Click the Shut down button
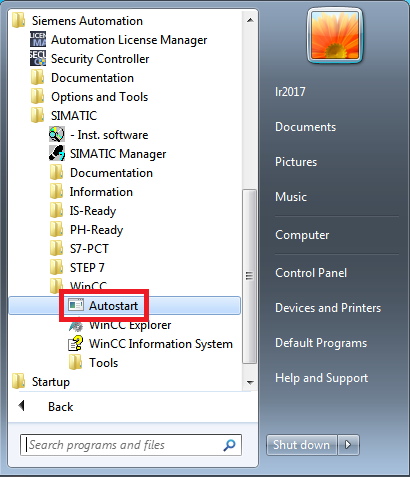This screenshot has width=410, height=477. 301,445
